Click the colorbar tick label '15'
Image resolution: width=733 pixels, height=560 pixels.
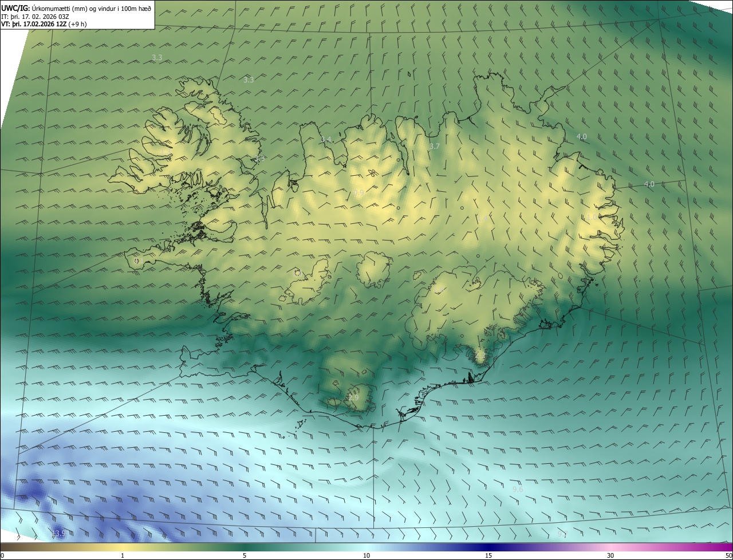(x=488, y=555)
